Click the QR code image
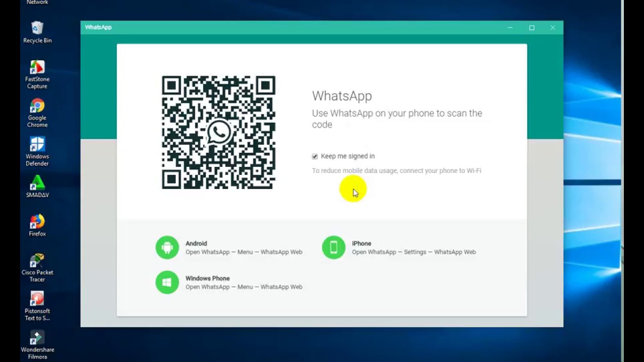 click(218, 132)
